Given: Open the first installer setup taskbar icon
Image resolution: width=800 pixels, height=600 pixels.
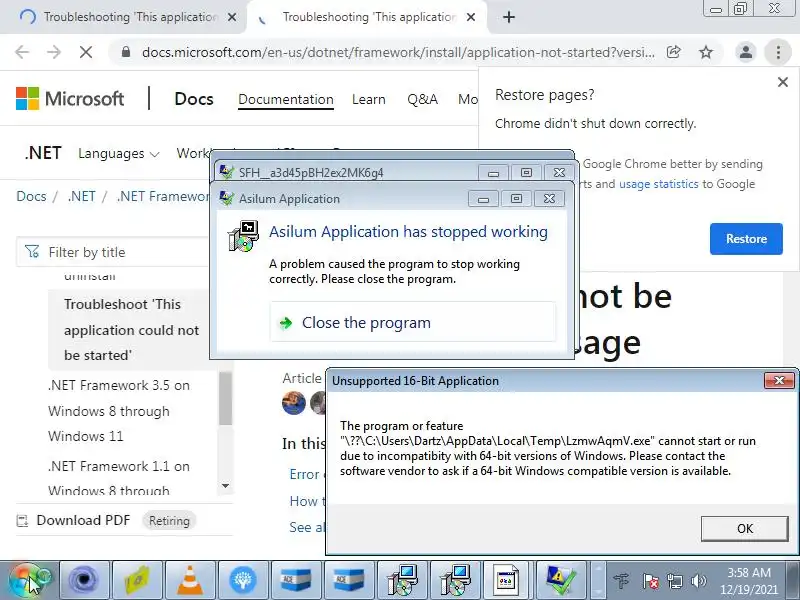Looking at the screenshot, I should (x=403, y=581).
